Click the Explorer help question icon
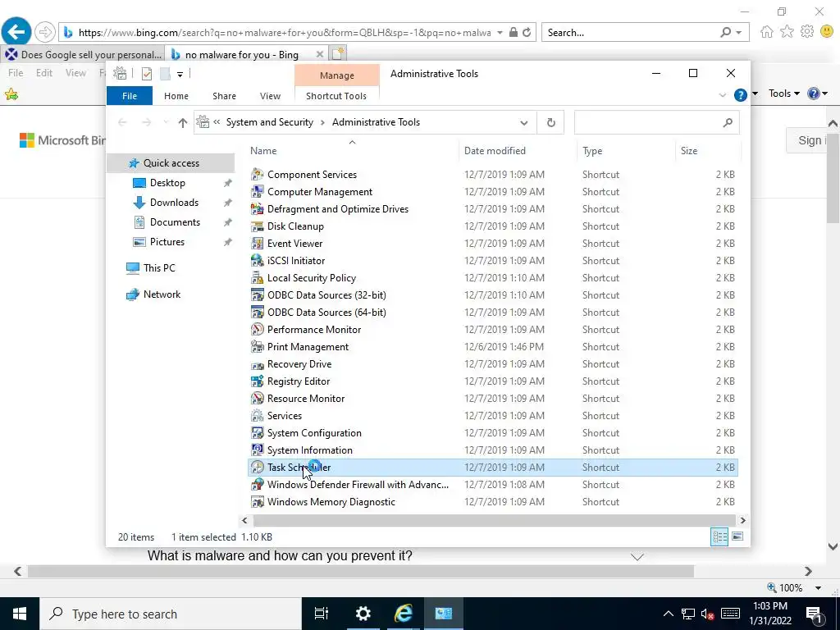This screenshot has width=840, height=630. pos(741,95)
